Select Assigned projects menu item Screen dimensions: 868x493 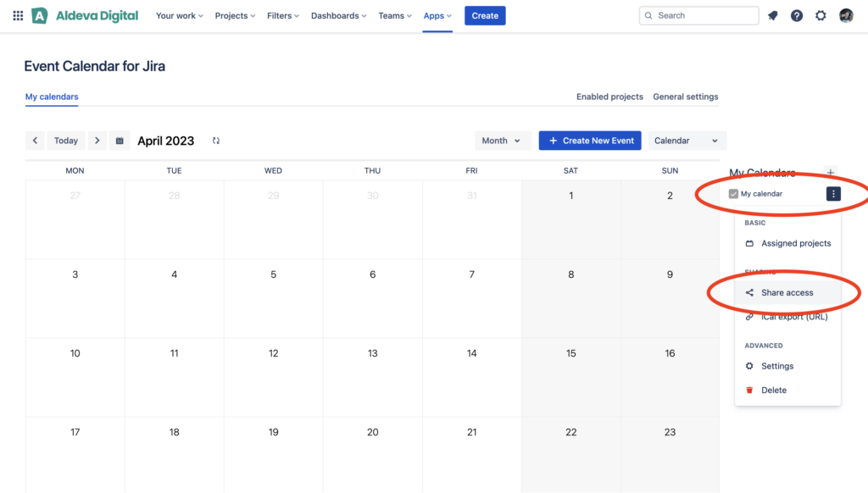pos(787,243)
